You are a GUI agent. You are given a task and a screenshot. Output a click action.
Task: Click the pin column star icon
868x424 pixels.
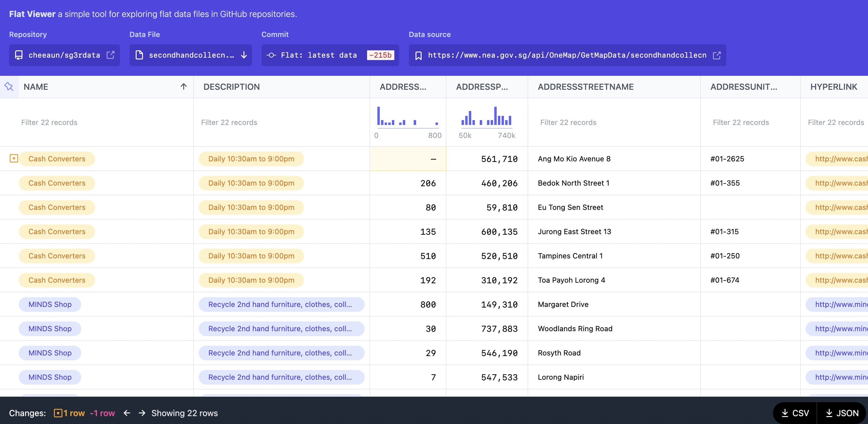(9, 87)
